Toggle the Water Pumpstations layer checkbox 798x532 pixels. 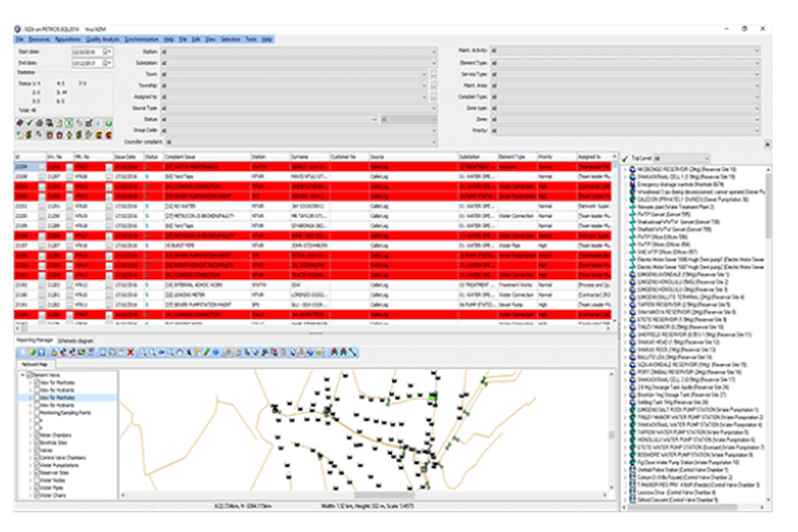click(37, 465)
